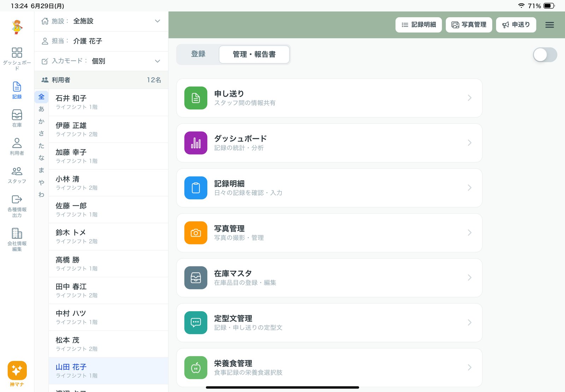Viewport: 565px width, 392px height.
Task: Open the ダッシュボード sidebar icon
Action: tap(17, 59)
